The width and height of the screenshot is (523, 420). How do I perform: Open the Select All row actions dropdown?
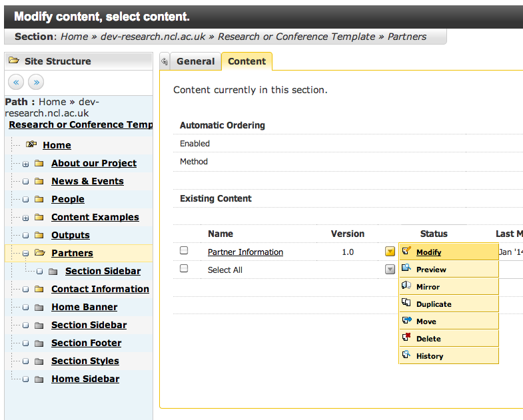[390, 270]
